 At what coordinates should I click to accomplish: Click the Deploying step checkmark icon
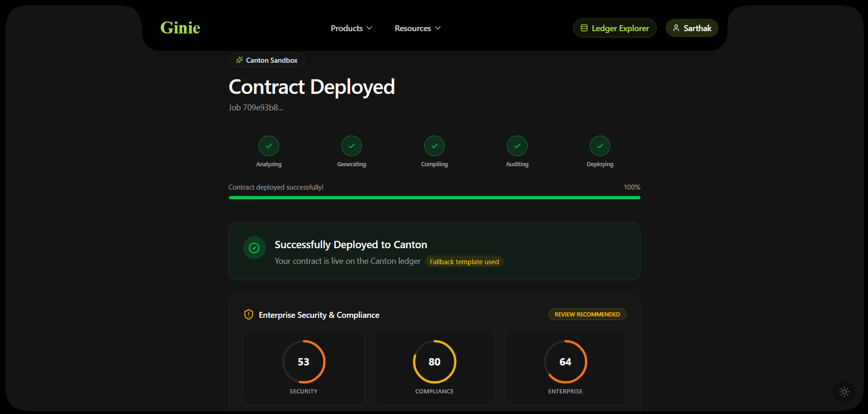[x=600, y=146]
